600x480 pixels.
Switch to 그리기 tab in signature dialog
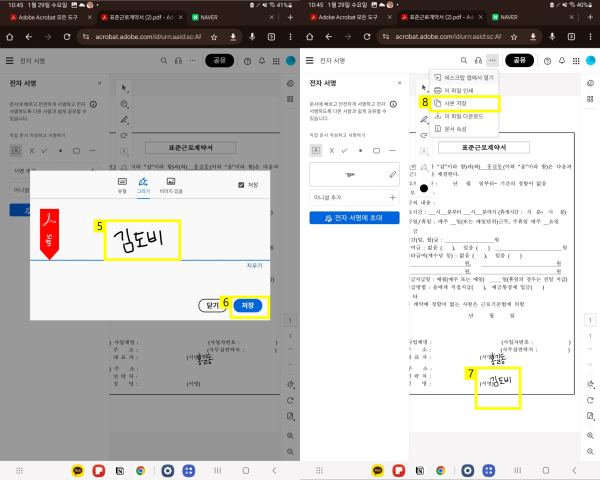point(143,186)
